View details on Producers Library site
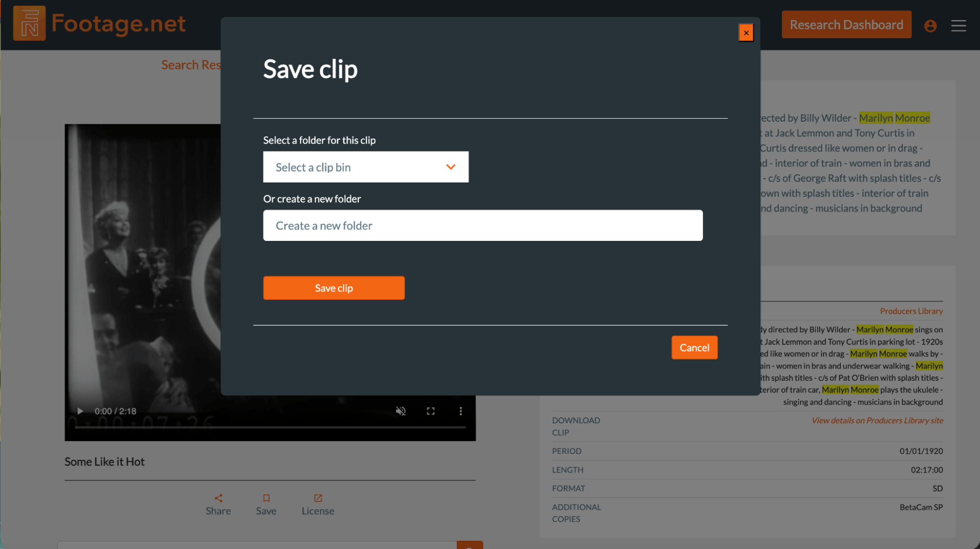980x549 pixels. 877,420
